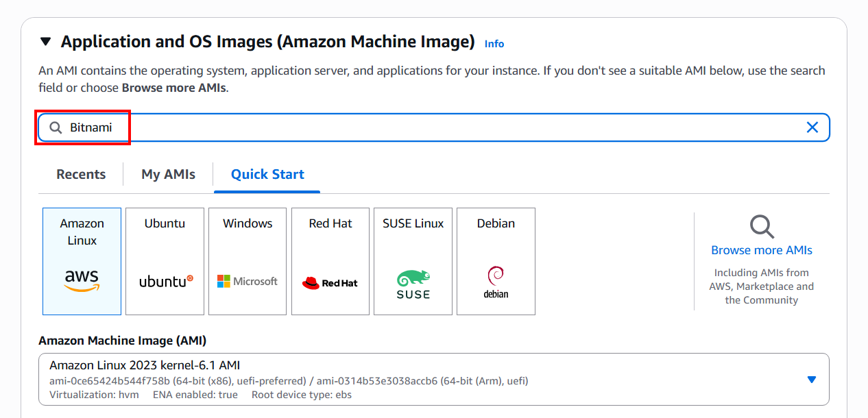Open the Info link beside the heading
This screenshot has width=868, height=418.
click(x=494, y=44)
